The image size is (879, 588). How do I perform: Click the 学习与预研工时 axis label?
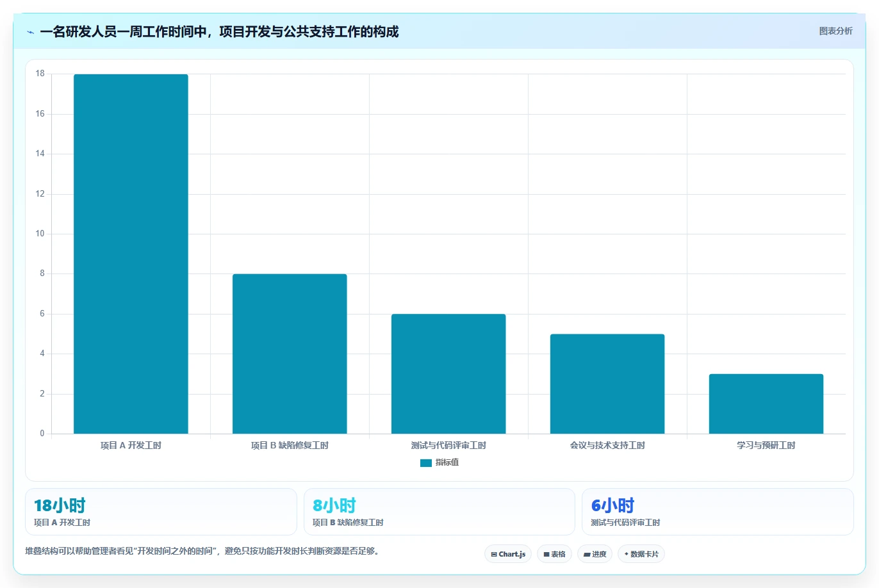tap(766, 445)
